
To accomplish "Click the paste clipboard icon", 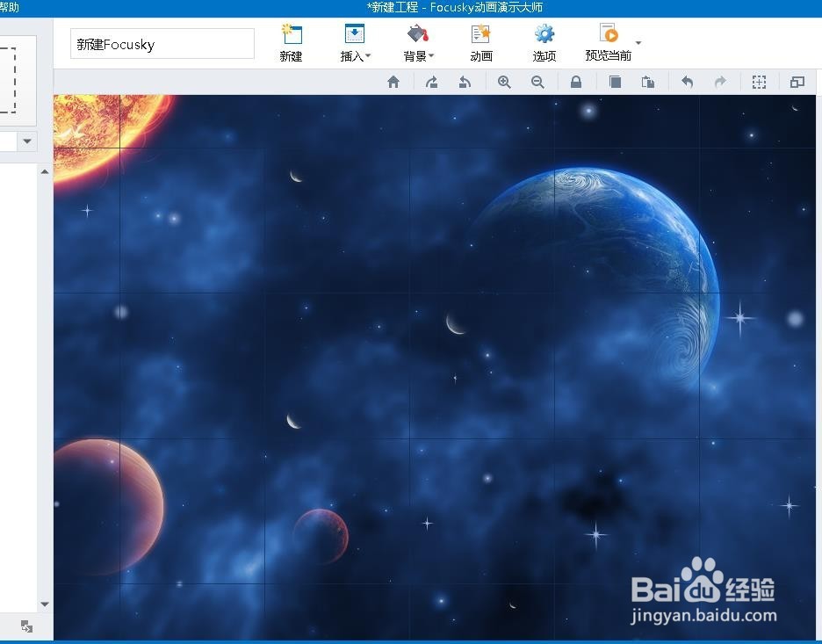I will pos(648,82).
